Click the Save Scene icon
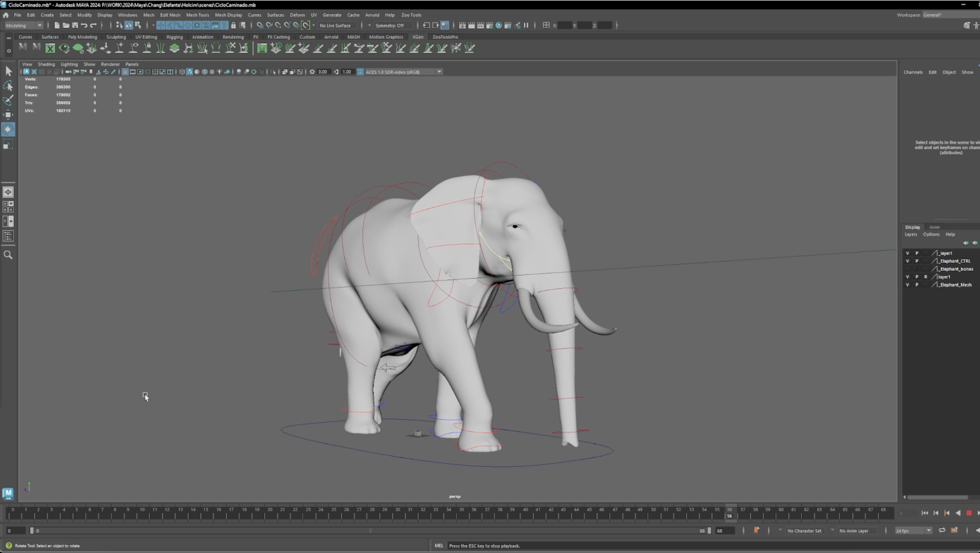Screen dimensions: 980x553 coord(75,25)
